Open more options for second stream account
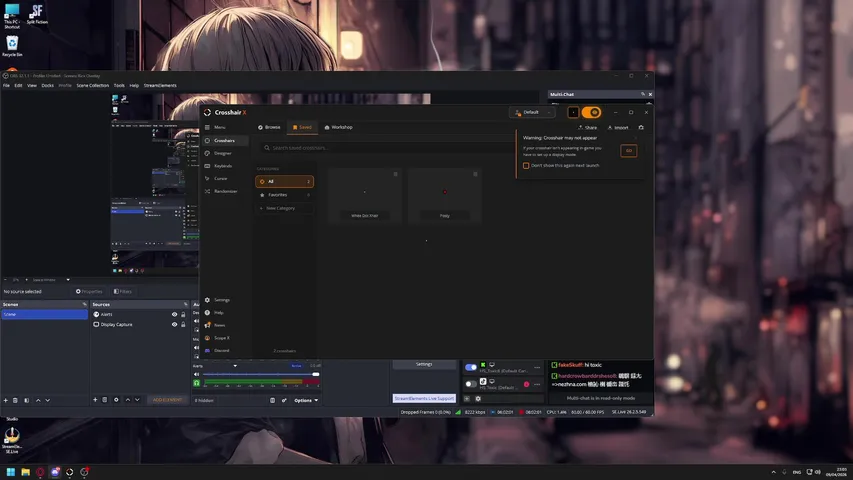 tap(537, 384)
